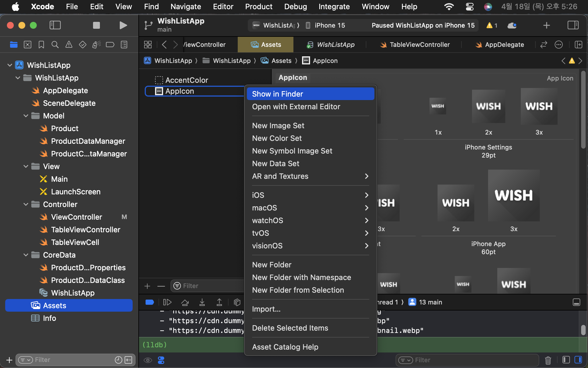Click the Library plus button
Screen dimensions: 588x368
[x=547, y=25]
